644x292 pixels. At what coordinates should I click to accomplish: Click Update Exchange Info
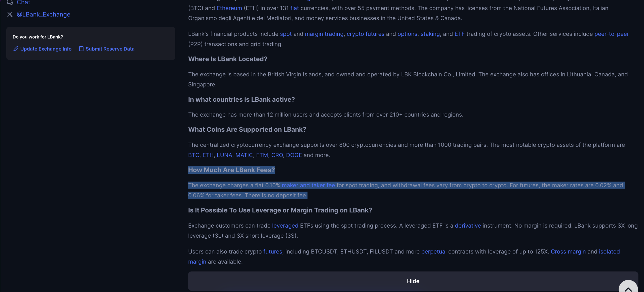coord(46,49)
